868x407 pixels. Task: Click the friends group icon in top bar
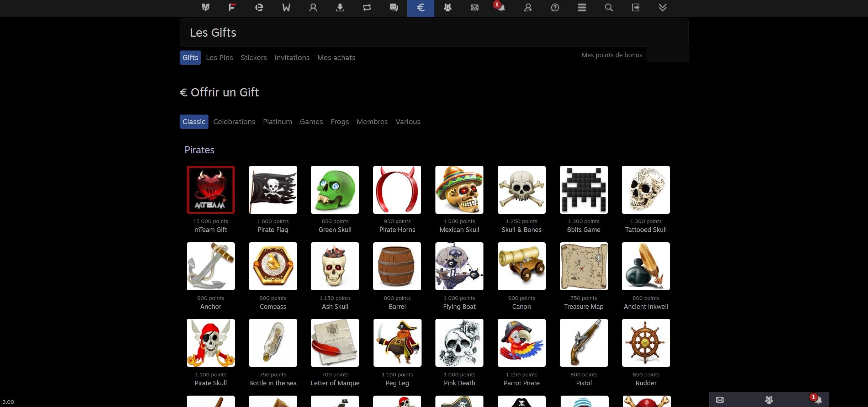pos(448,8)
